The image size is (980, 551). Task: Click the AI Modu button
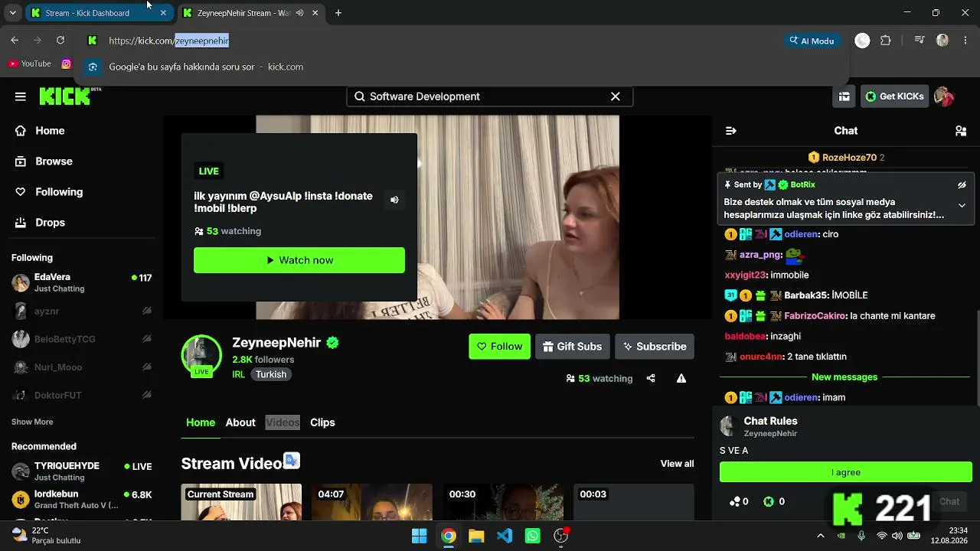812,41
